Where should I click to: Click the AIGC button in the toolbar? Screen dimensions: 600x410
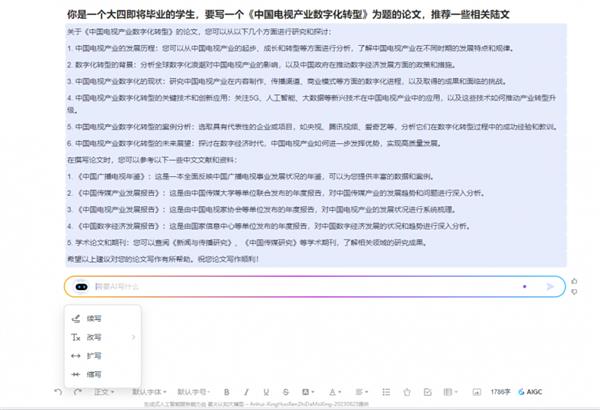[x=530, y=392]
